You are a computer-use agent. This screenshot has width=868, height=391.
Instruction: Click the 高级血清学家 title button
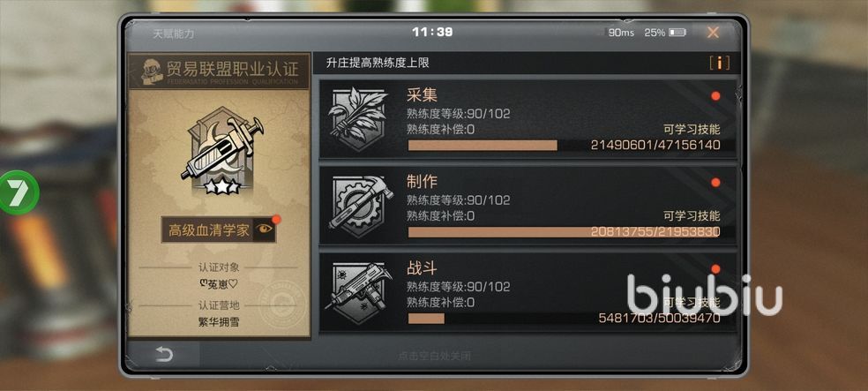click(x=208, y=230)
